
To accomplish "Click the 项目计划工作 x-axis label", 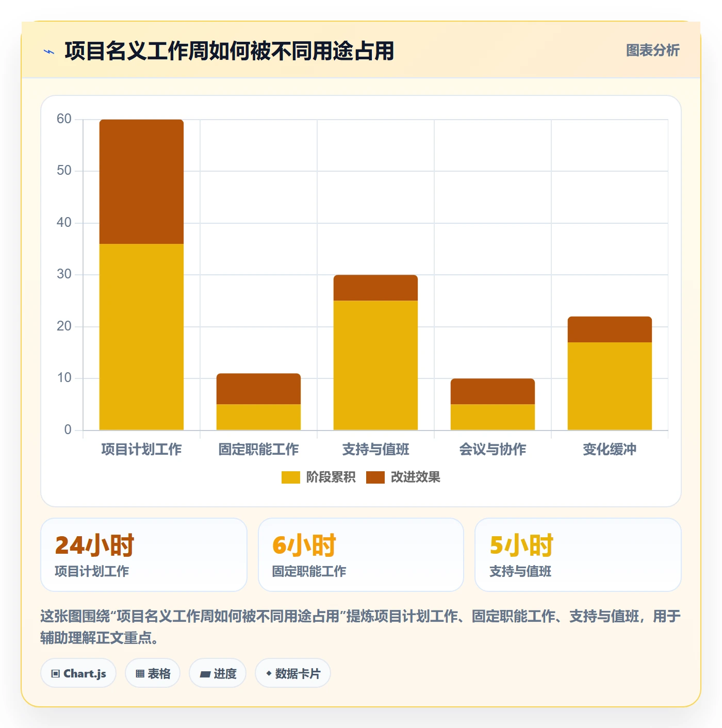I will coord(141,449).
